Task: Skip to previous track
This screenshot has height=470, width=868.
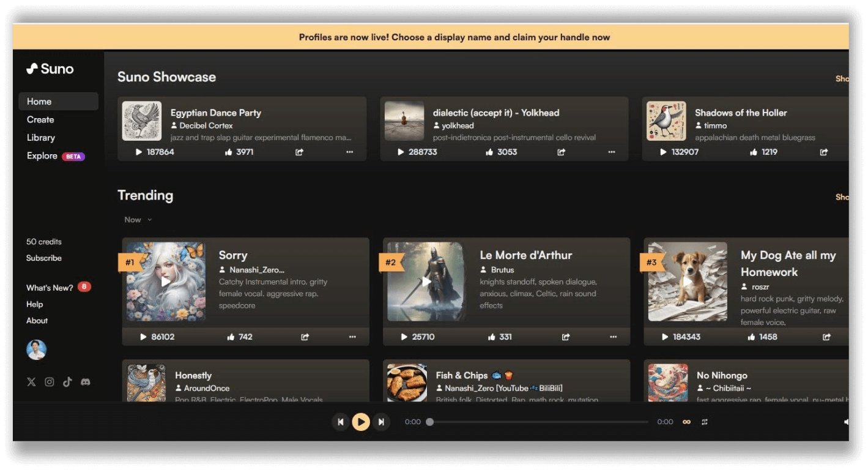Action: coord(341,422)
